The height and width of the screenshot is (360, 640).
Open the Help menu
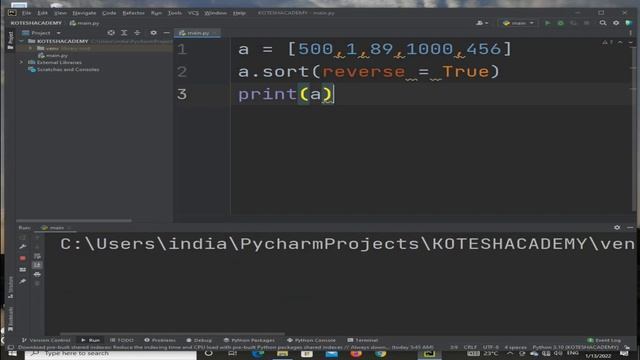pyautogui.click(x=239, y=13)
